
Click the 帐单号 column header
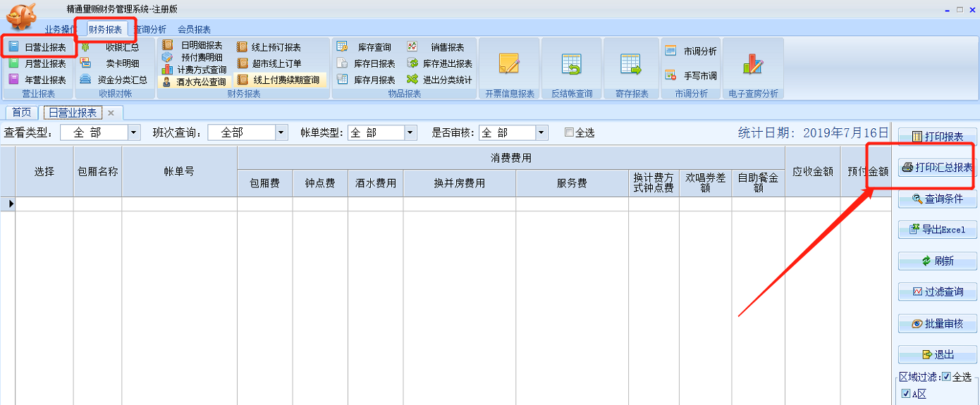179,171
